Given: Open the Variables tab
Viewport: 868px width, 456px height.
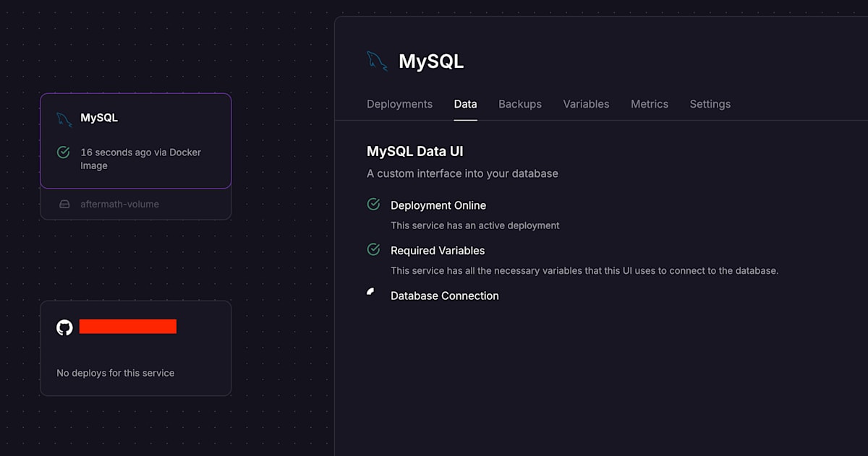Looking at the screenshot, I should 586,104.
